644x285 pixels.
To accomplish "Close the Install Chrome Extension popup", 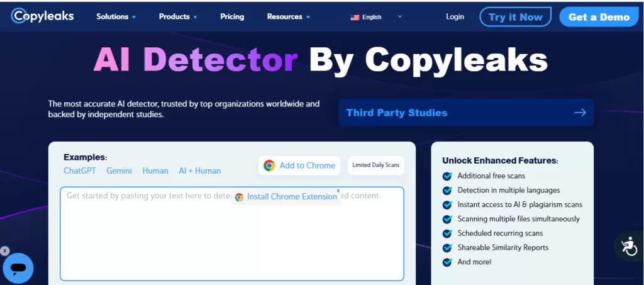I will tap(338, 191).
